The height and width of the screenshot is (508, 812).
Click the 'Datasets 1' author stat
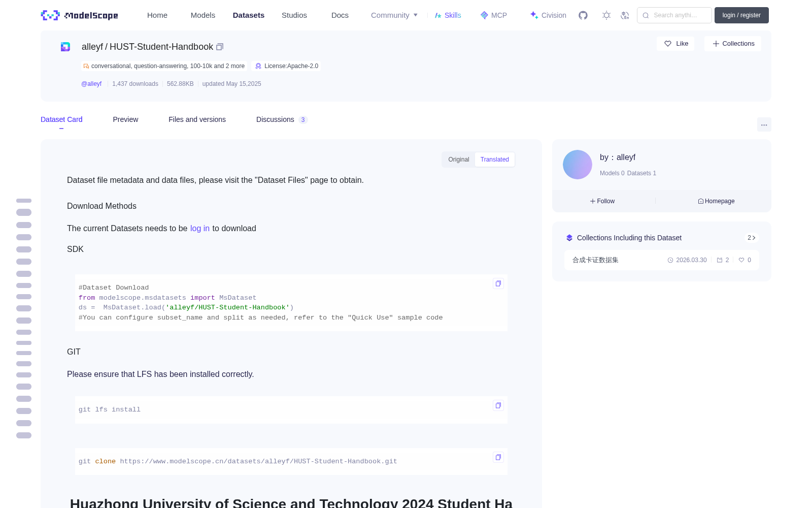[x=641, y=173]
